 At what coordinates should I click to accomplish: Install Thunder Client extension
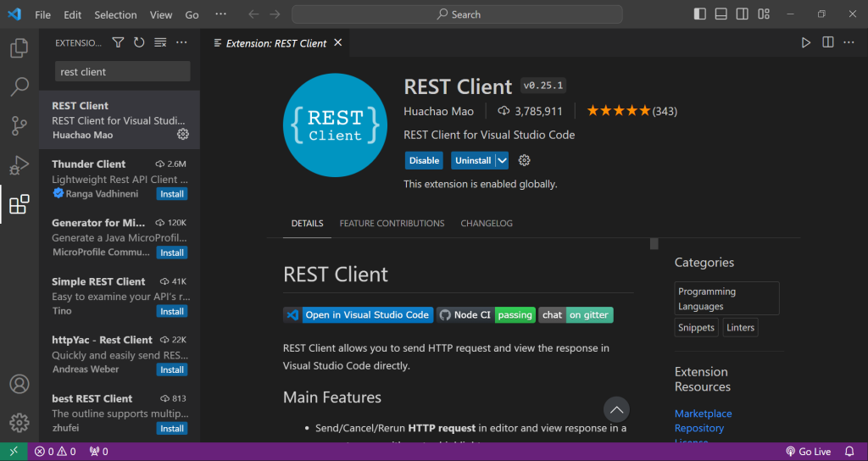coord(172,194)
